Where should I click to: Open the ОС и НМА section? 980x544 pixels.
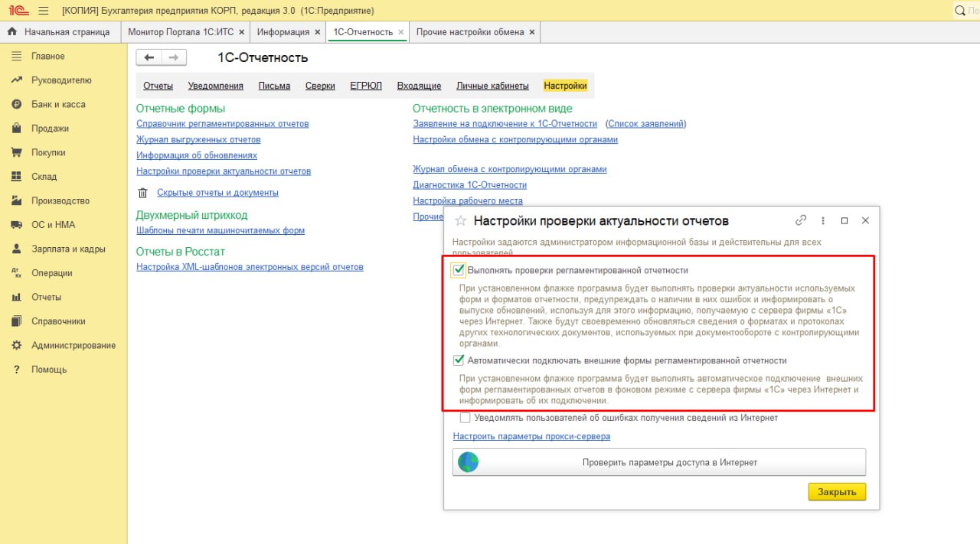pyautogui.click(x=53, y=225)
